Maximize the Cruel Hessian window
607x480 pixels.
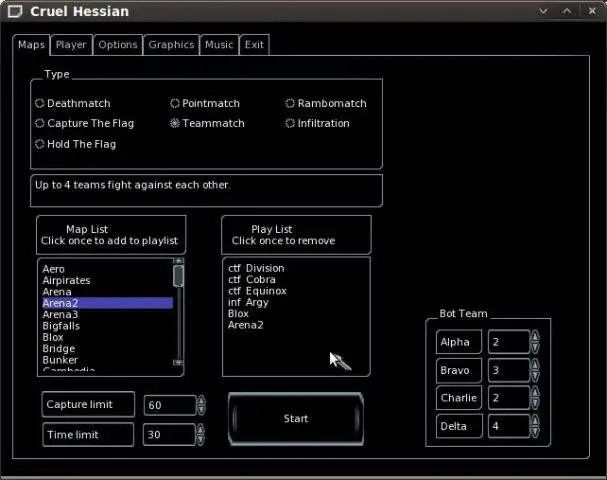(567, 11)
